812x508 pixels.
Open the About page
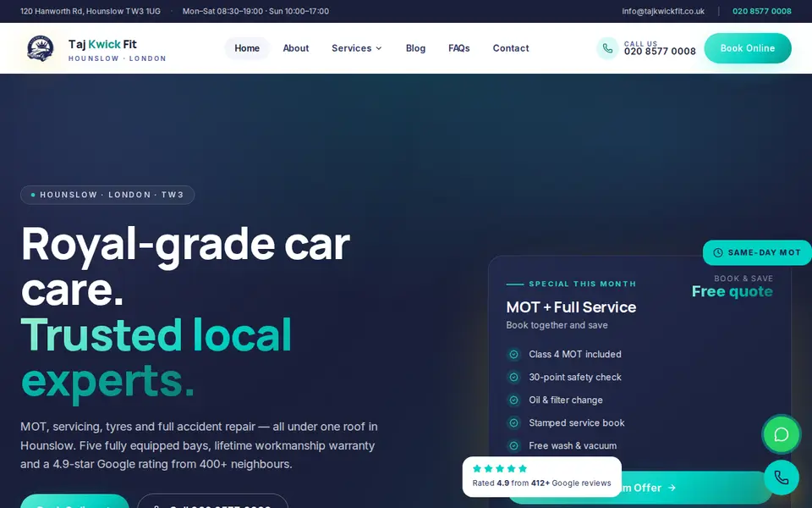point(296,48)
